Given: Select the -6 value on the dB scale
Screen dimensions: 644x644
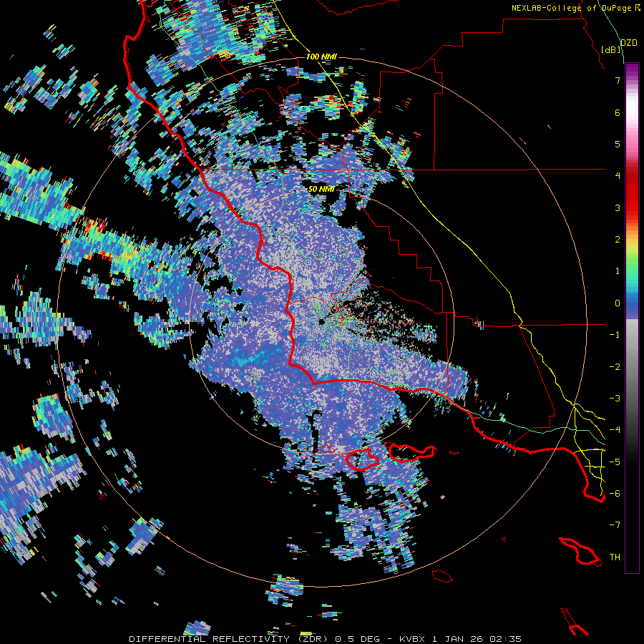Looking at the screenshot, I should (x=615, y=494).
